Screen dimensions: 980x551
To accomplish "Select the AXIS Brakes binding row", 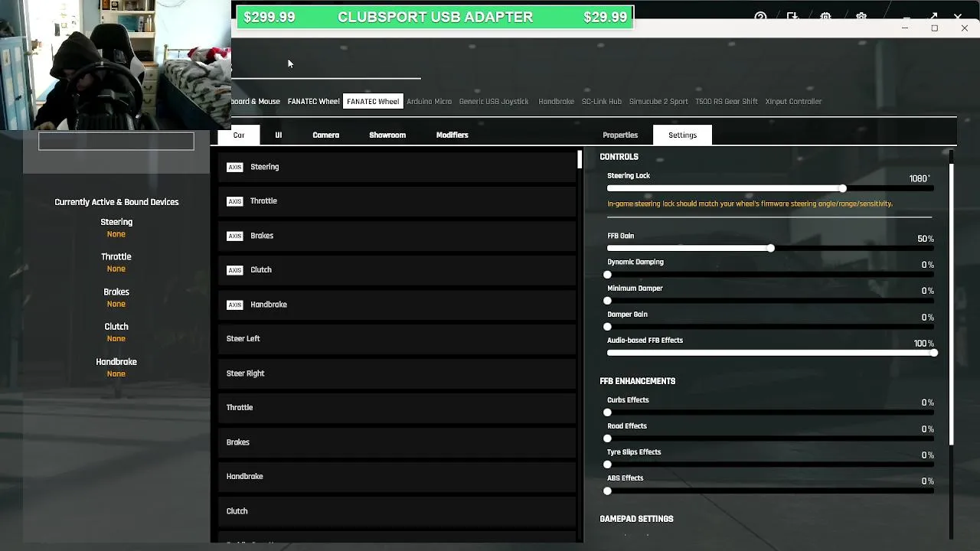I will tap(397, 236).
